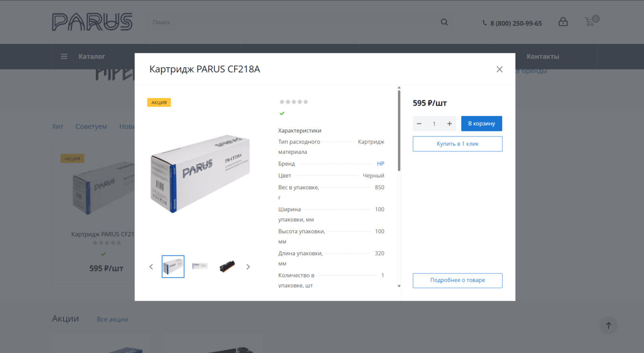Show next product image thumbnail
The height and width of the screenshot is (353, 644).
(248, 267)
